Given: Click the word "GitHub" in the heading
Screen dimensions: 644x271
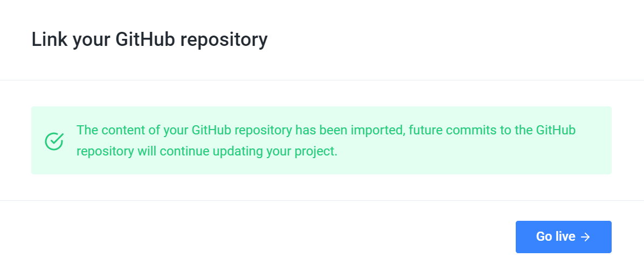Looking at the screenshot, I should point(144,40).
